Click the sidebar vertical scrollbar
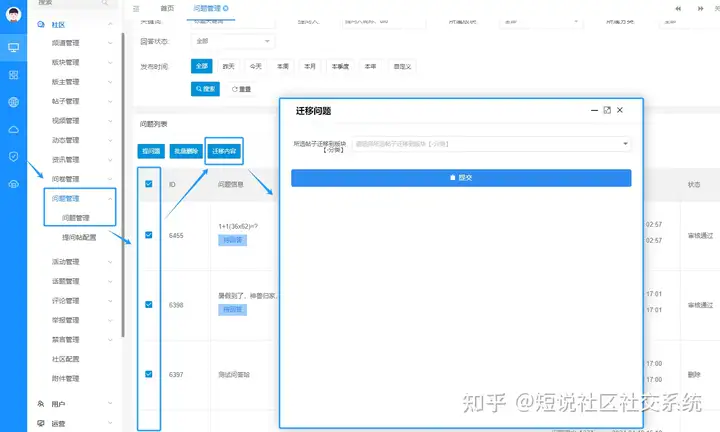The height and width of the screenshot is (432, 720). pyautogui.click(x=123, y=185)
